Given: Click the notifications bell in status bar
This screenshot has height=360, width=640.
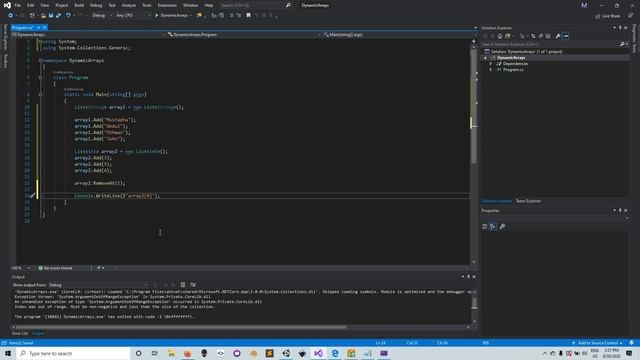Looking at the screenshot, I should [631, 343].
